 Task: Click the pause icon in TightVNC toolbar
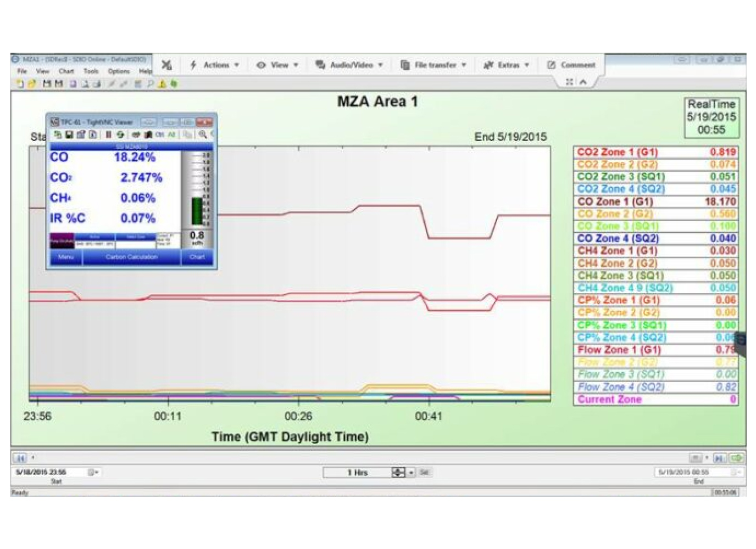(108, 135)
